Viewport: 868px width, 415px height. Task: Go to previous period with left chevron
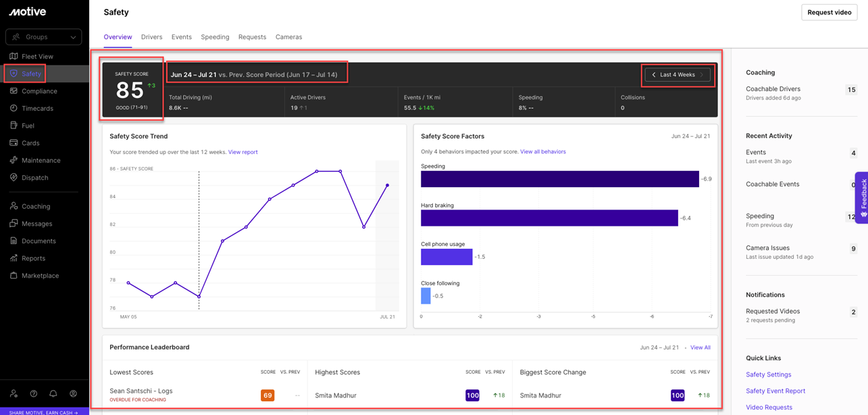pyautogui.click(x=654, y=74)
